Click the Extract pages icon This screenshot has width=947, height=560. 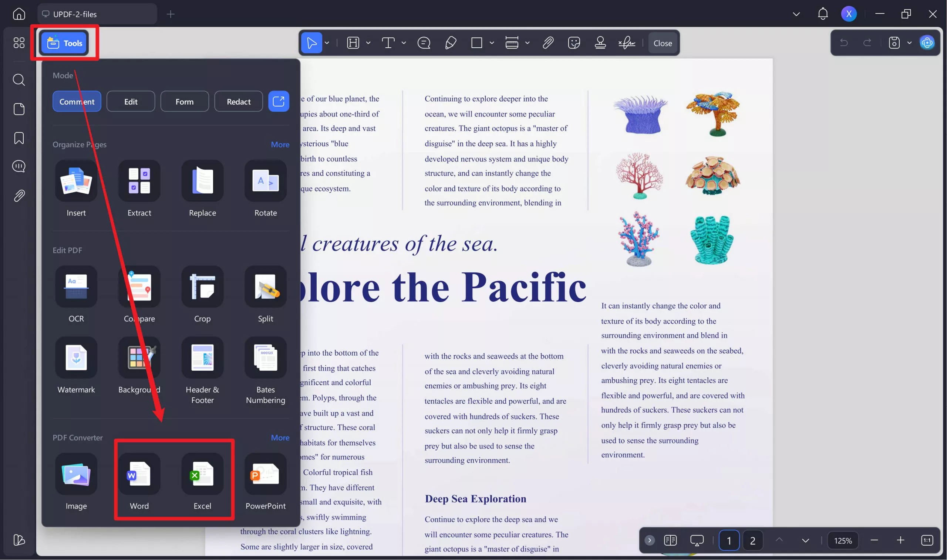(139, 181)
